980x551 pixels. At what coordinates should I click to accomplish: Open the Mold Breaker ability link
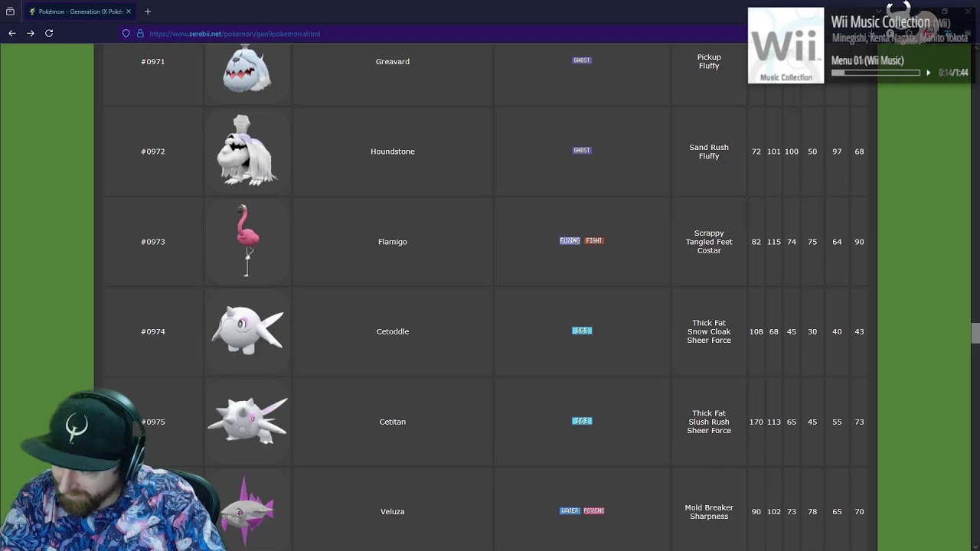(709, 508)
